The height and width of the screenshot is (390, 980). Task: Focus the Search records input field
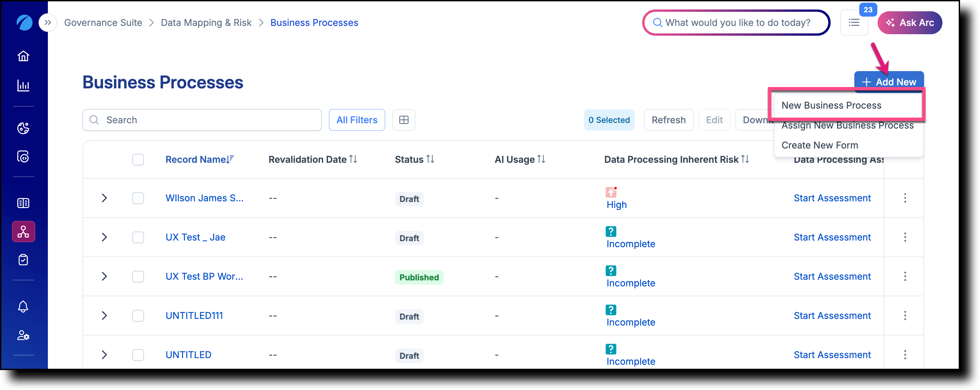pyautogui.click(x=202, y=120)
